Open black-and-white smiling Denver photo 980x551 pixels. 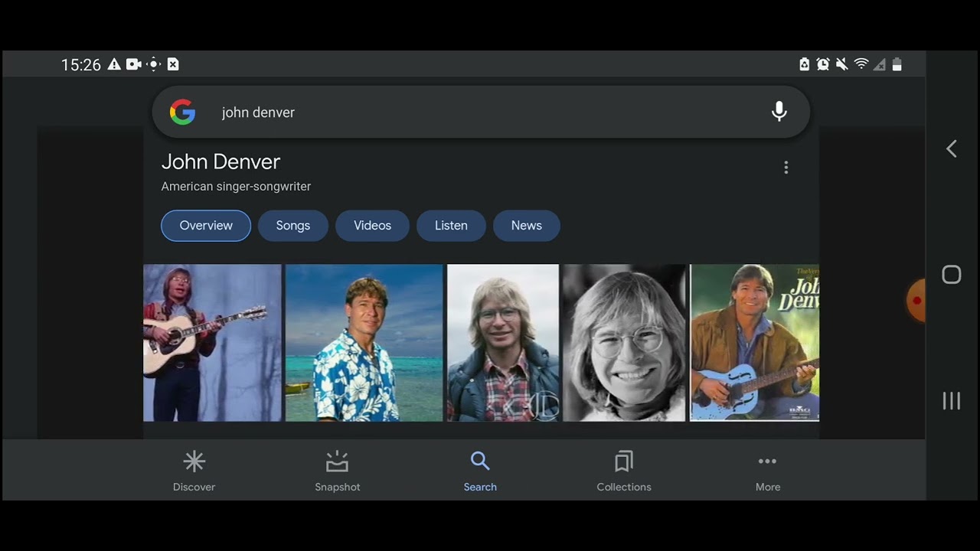[625, 343]
